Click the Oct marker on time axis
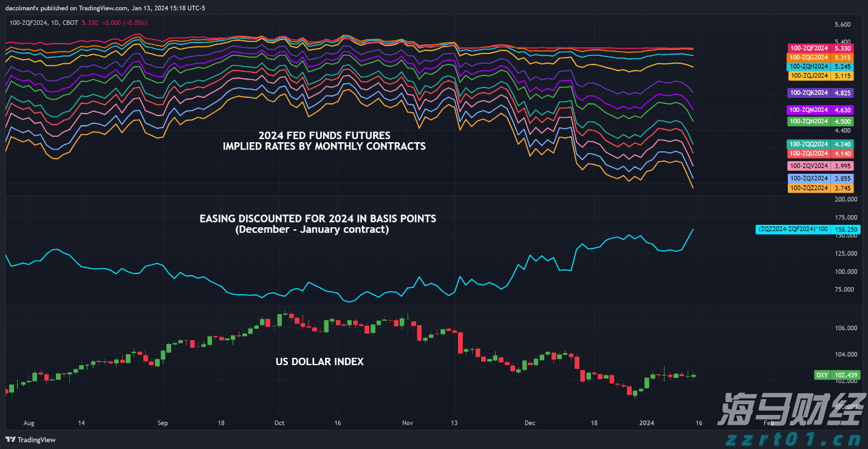 tap(279, 422)
